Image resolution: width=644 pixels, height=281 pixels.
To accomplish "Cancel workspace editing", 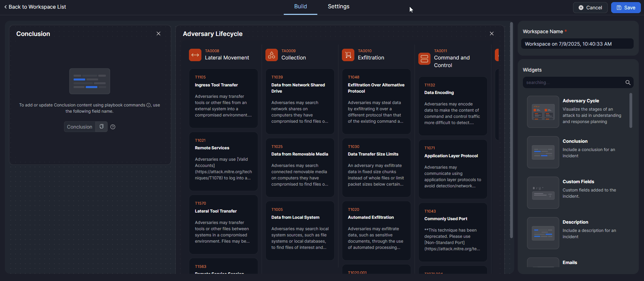I will coord(590,8).
